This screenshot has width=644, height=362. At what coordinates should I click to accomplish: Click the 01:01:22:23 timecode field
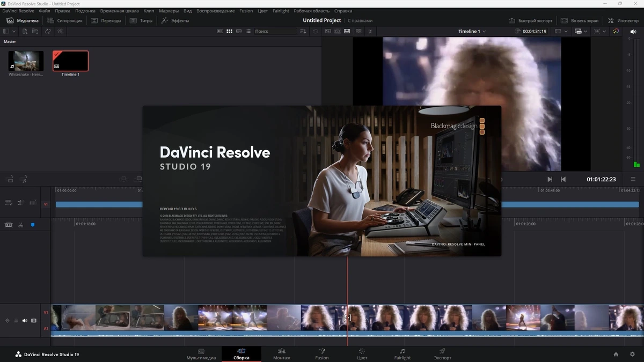[601, 179]
